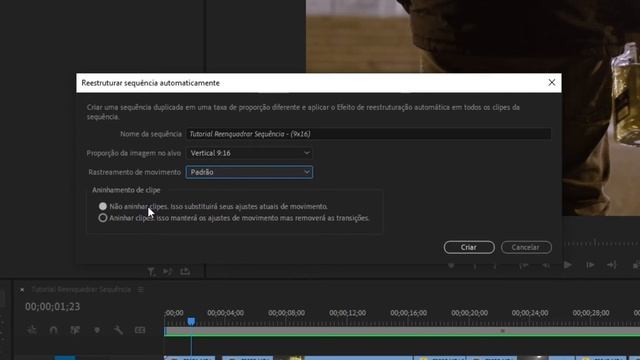
Task: Click the Criar button
Action: (469, 247)
